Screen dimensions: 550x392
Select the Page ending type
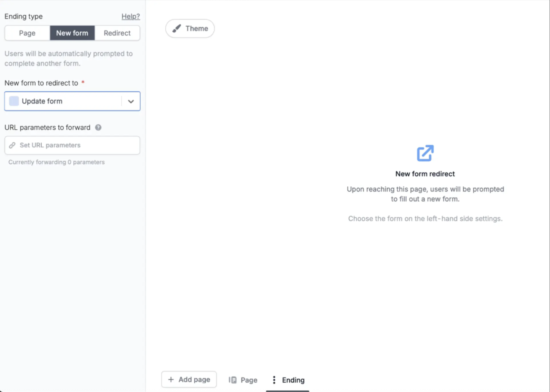tap(27, 33)
